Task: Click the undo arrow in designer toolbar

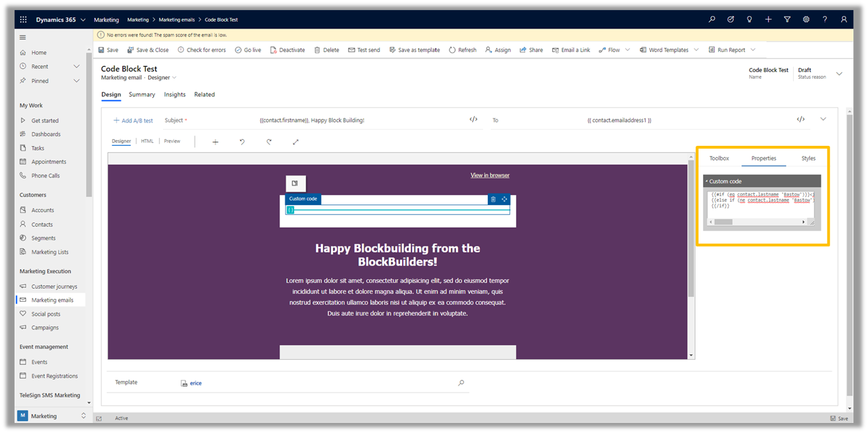Action: coord(242,142)
